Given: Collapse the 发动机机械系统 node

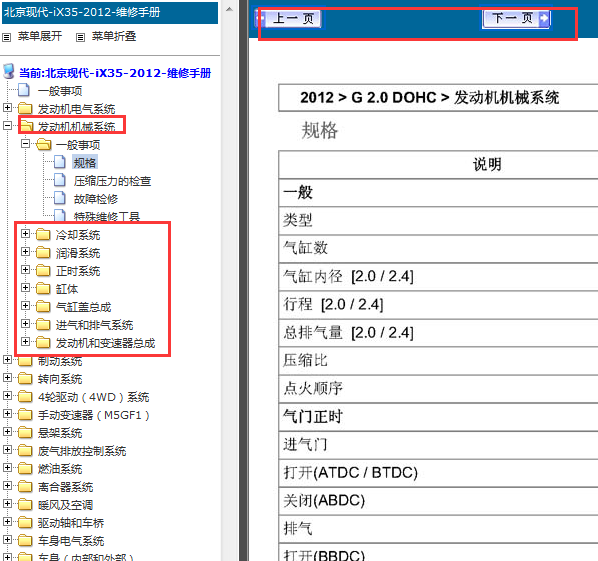Looking at the screenshot, I should [7, 125].
